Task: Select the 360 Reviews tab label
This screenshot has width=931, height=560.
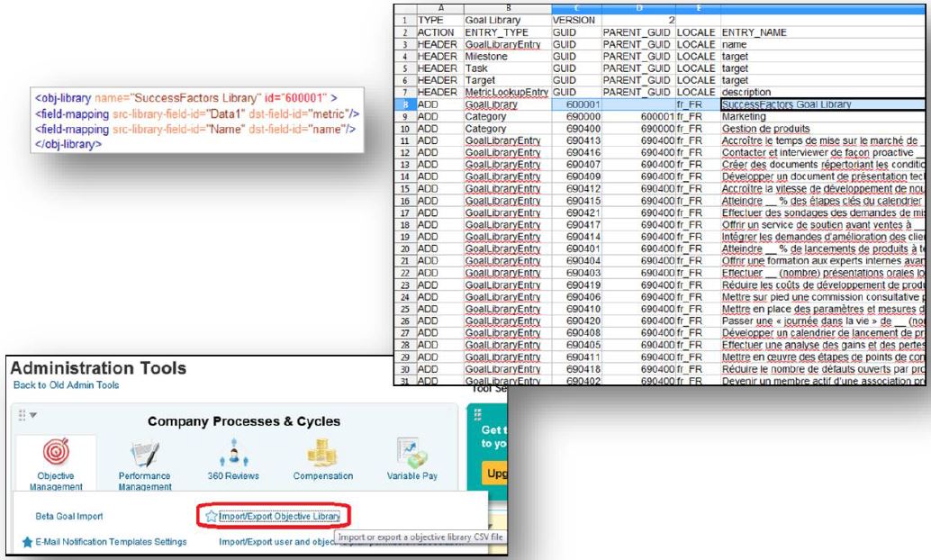Action: pos(233,475)
